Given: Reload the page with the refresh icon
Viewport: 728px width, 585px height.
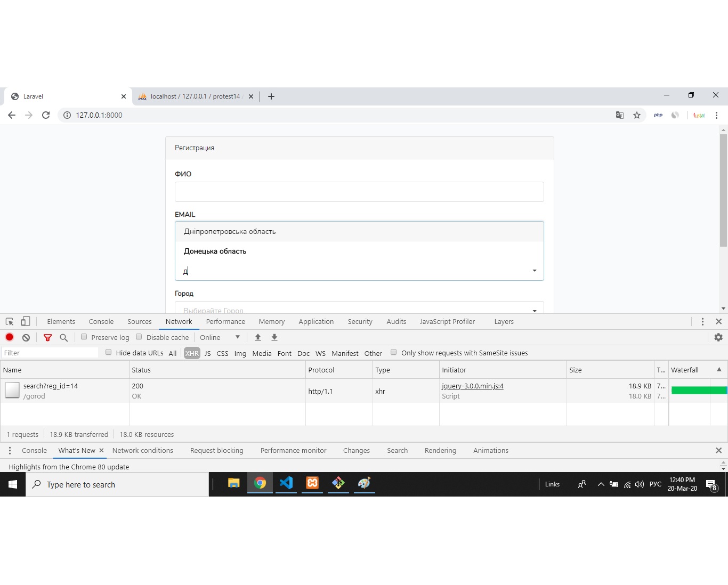Looking at the screenshot, I should click(x=46, y=115).
